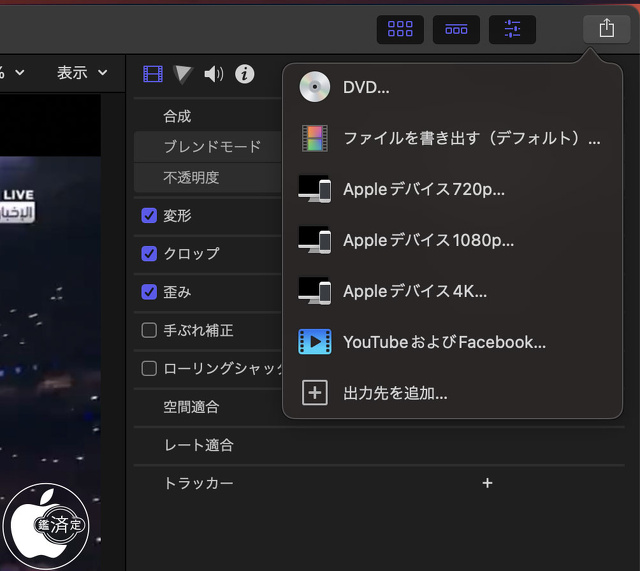Choose Appleデバイス4K export destination

[x=414, y=291]
